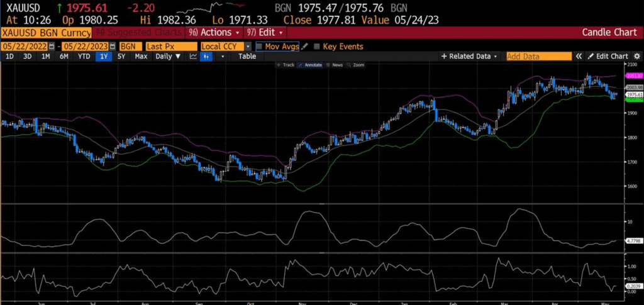Activate the Annotate tool
Screen dimensions: 644x305
(310, 65)
